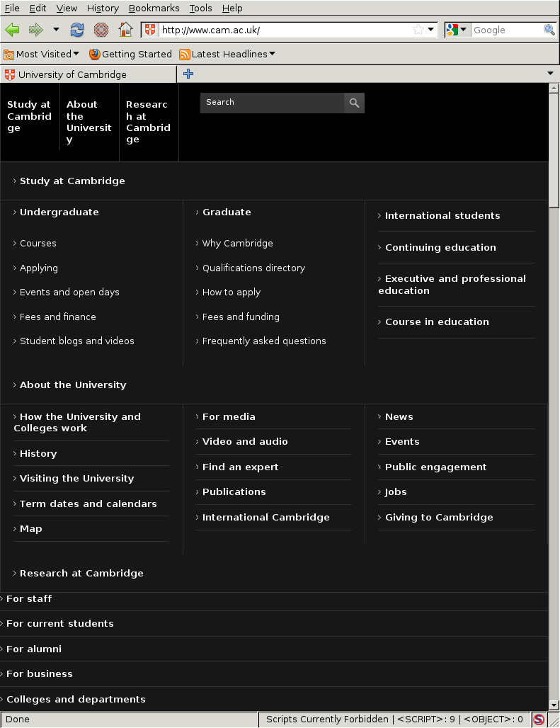Click the Google search bar magnifier icon

click(x=549, y=30)
